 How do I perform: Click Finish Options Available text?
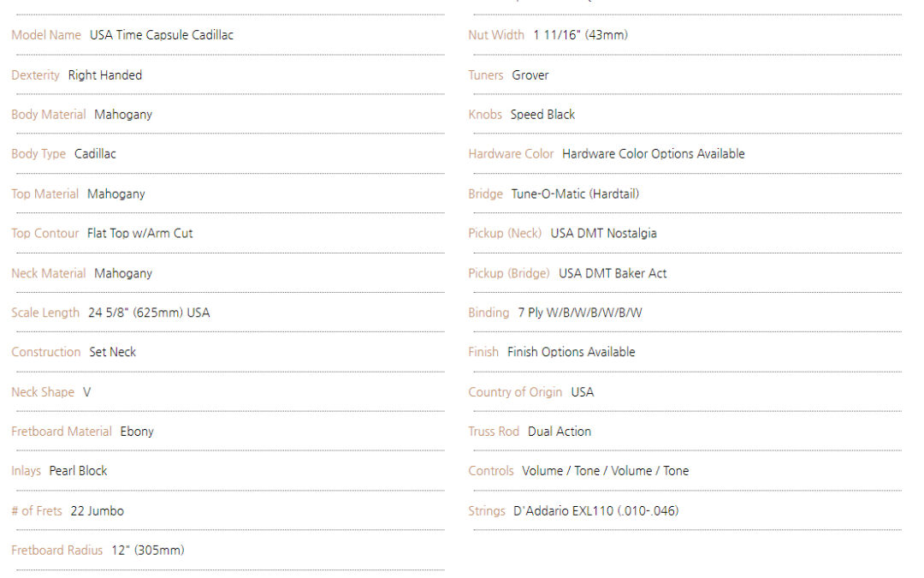[571, 352]
